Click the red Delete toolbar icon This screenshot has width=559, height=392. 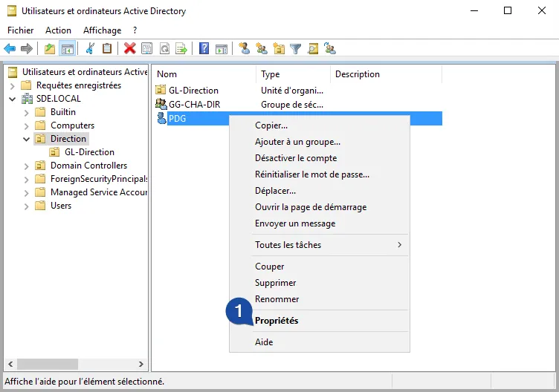click(x=129, y=49)
